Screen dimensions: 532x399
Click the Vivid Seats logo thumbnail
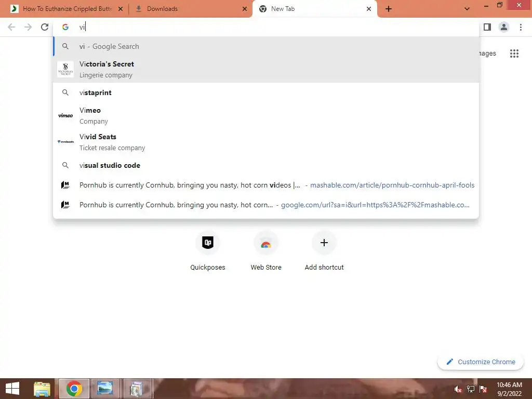pos(65,142)
